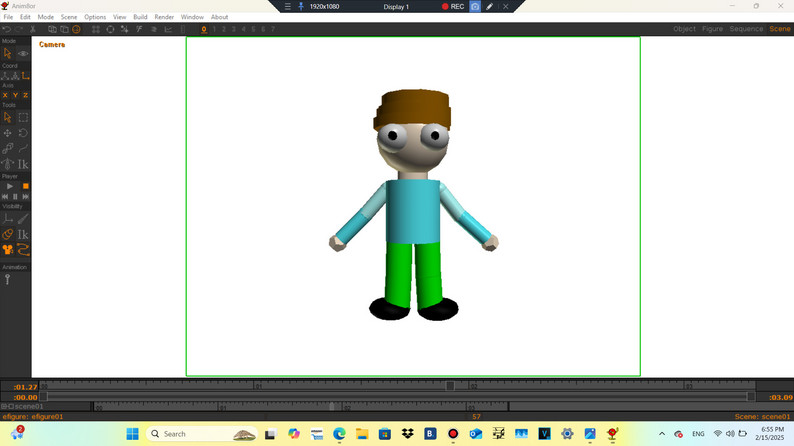This screenshot has width=794, height=446.
Task: Click the Copy icon in the toolbar
Action: pos(52,29)
